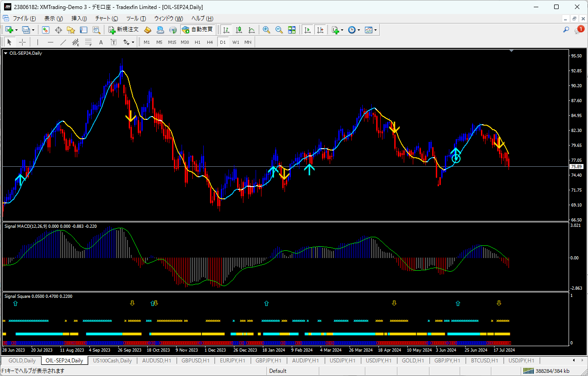Open the 表示(V) menu
The width and height of the screenshot is (588, 376).
tap(53, 19)
